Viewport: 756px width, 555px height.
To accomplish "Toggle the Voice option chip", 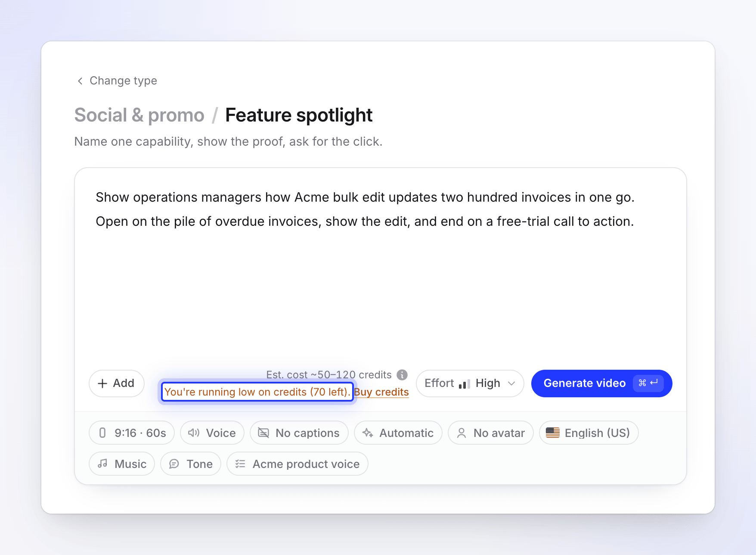I will (212, 433).
